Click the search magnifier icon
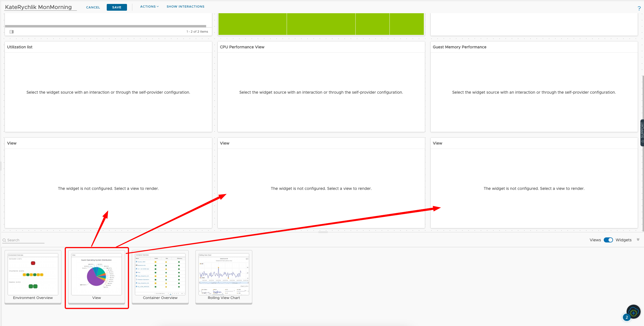This screenshot has height=326, width=644. coord(4,240)
